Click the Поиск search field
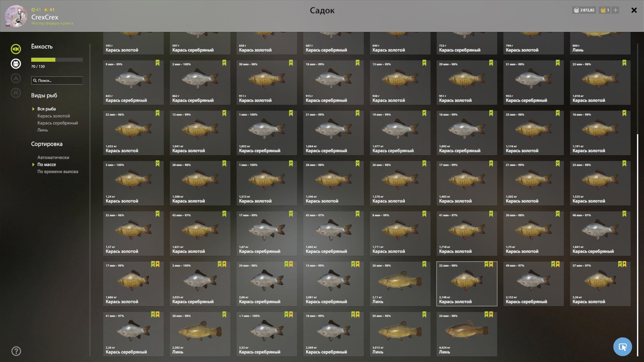Screen dimensions: 644x362 (57, 81)
